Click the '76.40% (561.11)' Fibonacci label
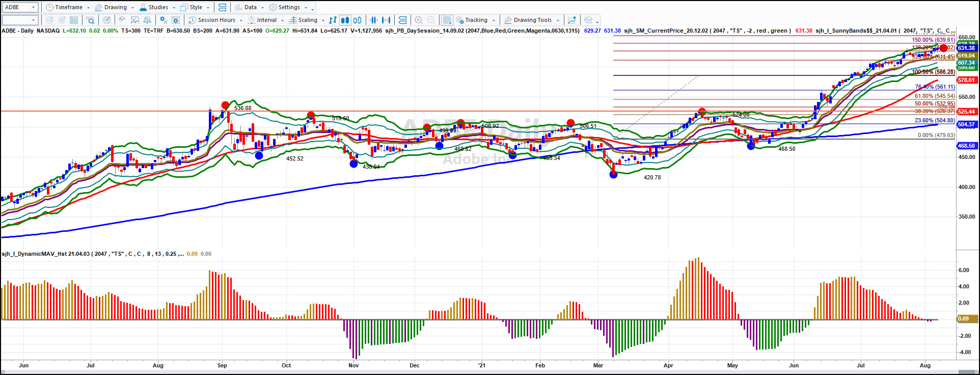Viewport: 980px width, 375px height. 935,87
